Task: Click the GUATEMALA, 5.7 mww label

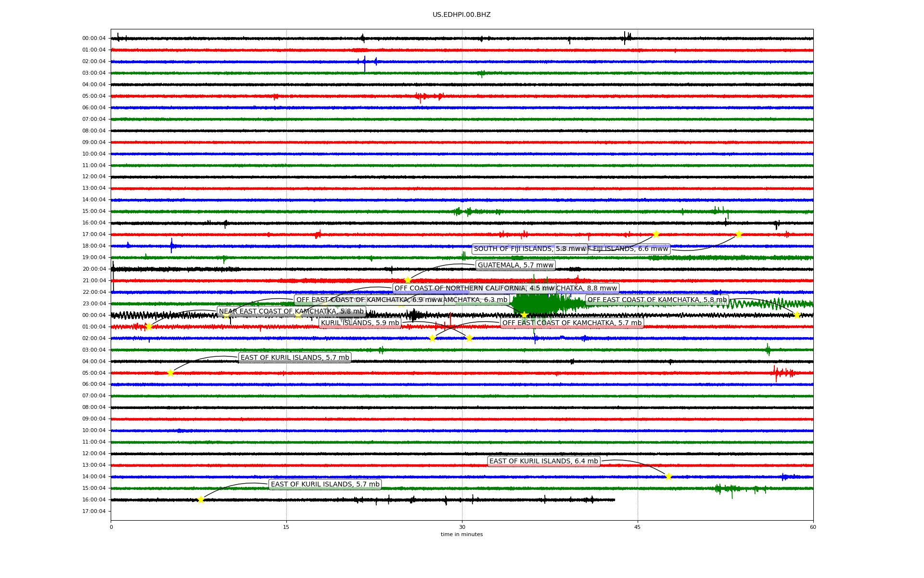Action: [515, 265]
